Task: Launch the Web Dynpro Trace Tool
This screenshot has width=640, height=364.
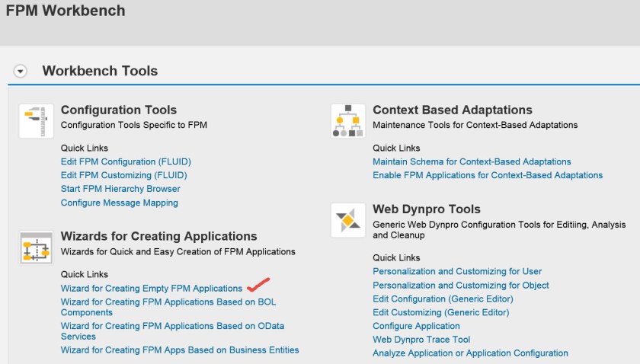Action: pos(421,340)
